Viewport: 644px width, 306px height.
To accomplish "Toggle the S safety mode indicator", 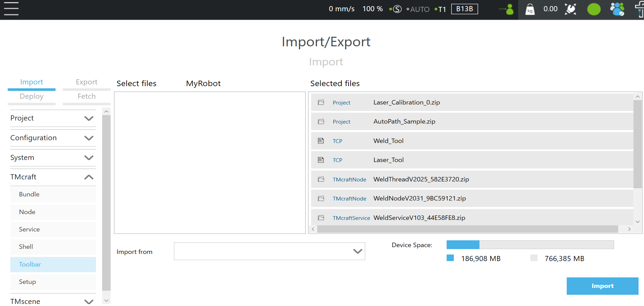I will 397,9.
